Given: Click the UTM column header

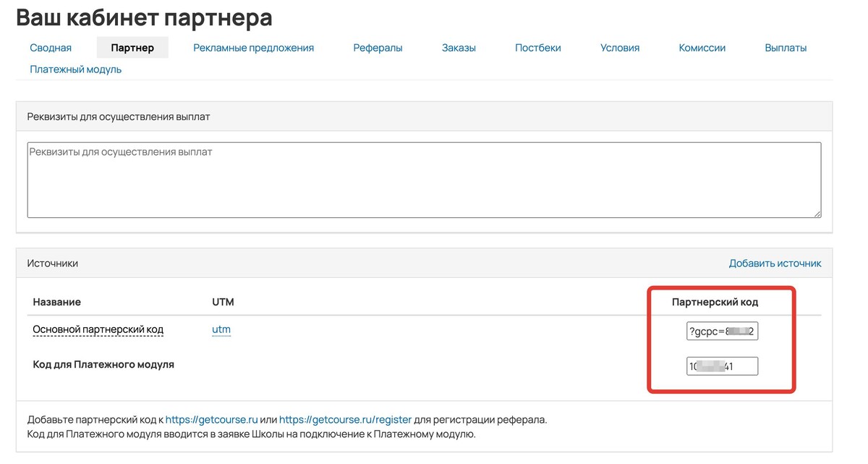Looking at the screenshot, I should pos(223,302).
